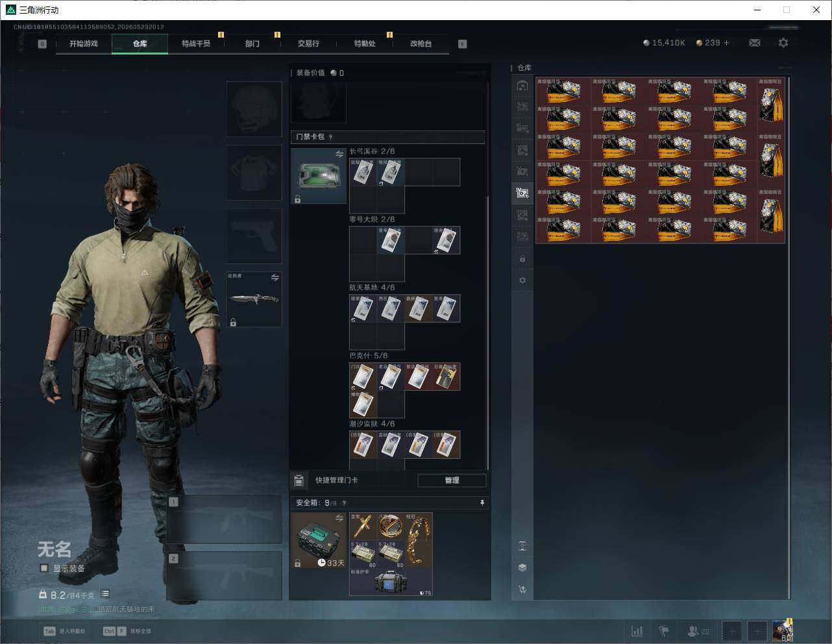832x644 pixels.
Task: Select the tall coffee bag at top right
Action: (x=771, y=105)
